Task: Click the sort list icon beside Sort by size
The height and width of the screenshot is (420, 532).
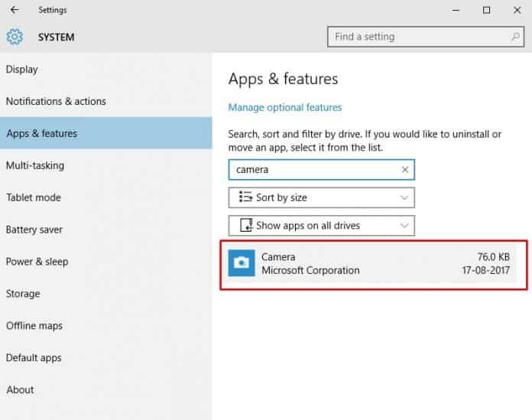Action: [x=245, y=197]
